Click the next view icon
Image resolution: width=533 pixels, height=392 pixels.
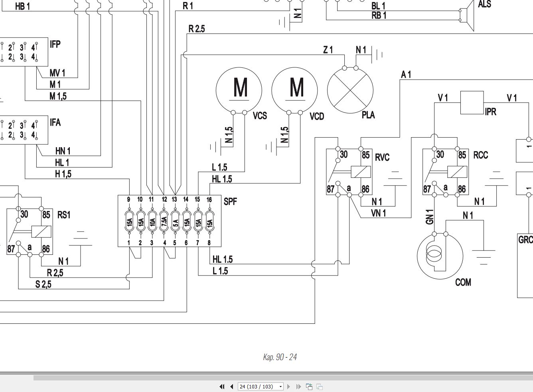[319, 386]
